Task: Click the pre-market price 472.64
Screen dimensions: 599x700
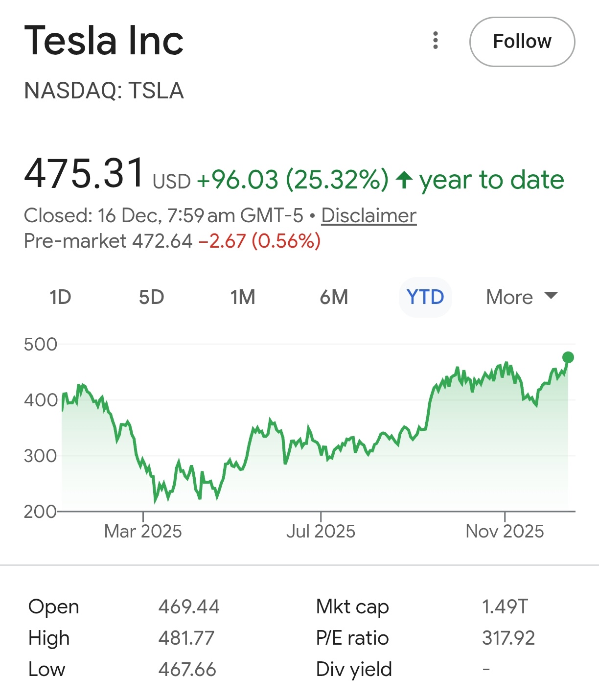Action: pos(162,241)
